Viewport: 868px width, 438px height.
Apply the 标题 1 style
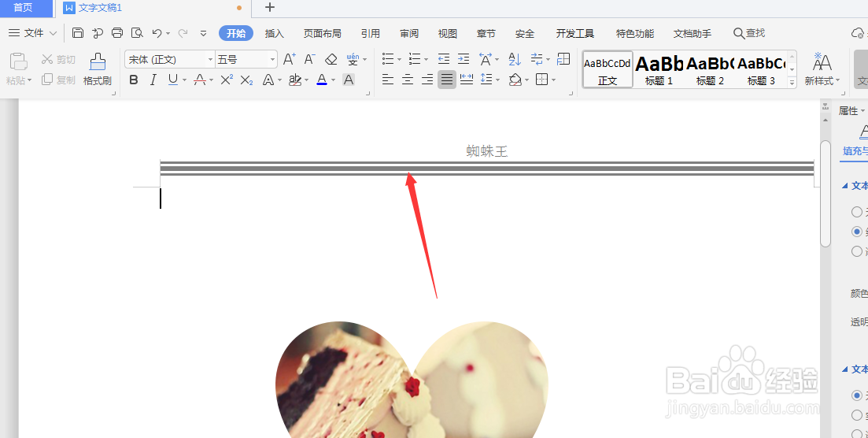pyautogui.click(x=659, y=69)
